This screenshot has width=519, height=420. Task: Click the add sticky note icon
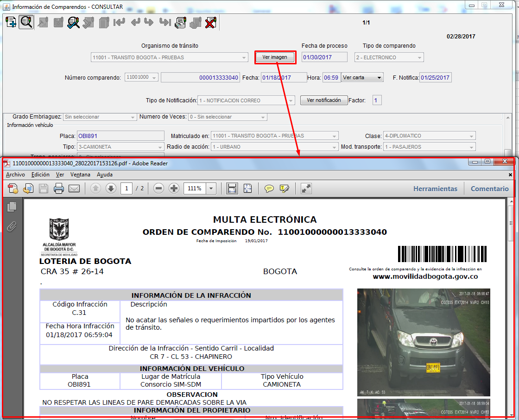coord(269,188)
